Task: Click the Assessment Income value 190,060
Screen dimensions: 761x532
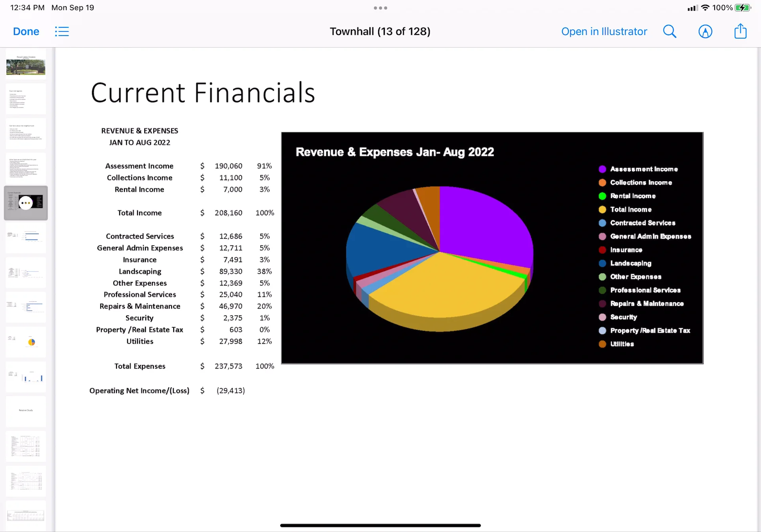Action: pyautogui.click(x=228, y=166)
